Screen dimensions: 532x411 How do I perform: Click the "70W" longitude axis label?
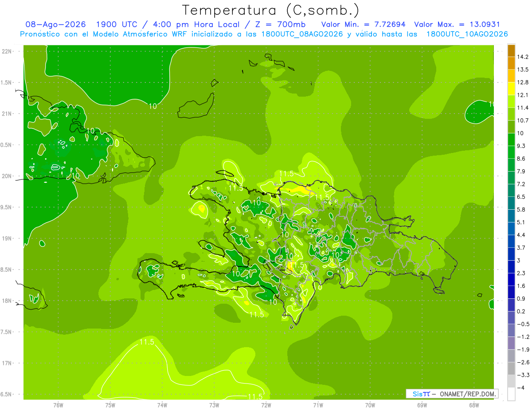coord(370,405)
